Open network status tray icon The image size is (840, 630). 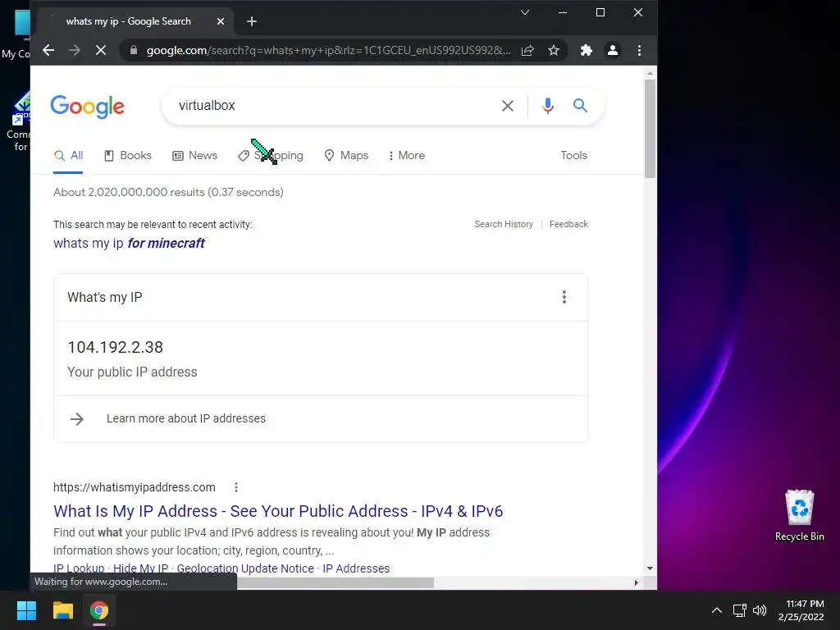tap(740, 610)
